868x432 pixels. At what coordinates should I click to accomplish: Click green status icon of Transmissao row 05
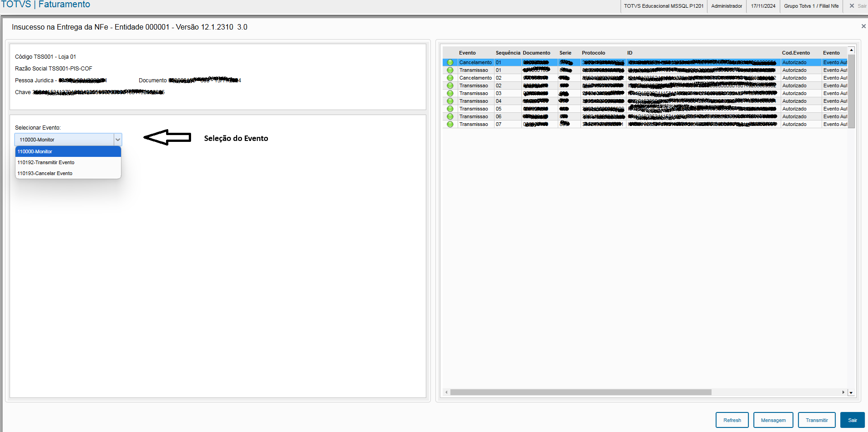tap(450, 109)
